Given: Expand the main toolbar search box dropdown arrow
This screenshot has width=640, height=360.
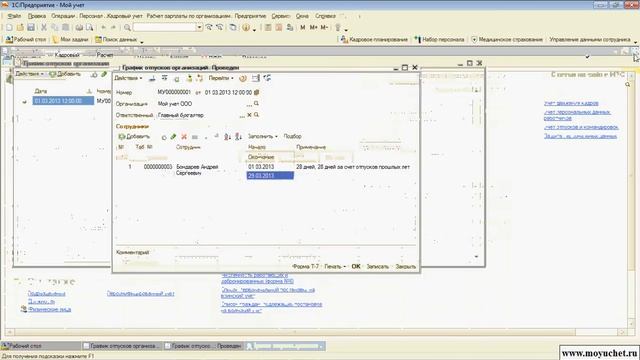Looking at the screenshot, I should click(x=199, y=27).
